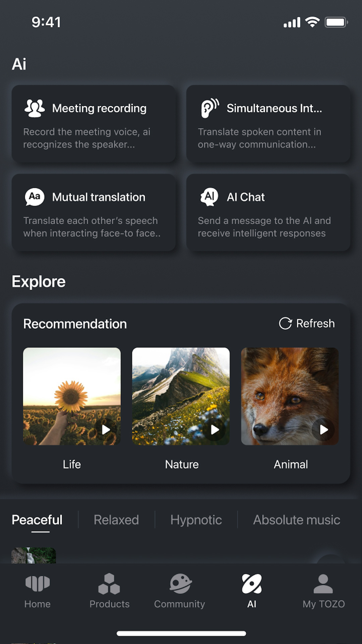
Task: Open the AI Chat card description
Action: [x=264, y=227]
